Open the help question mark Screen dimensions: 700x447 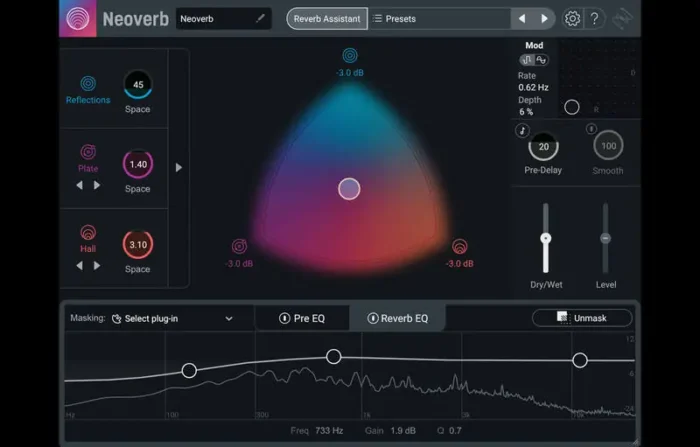tap(594, 18)
